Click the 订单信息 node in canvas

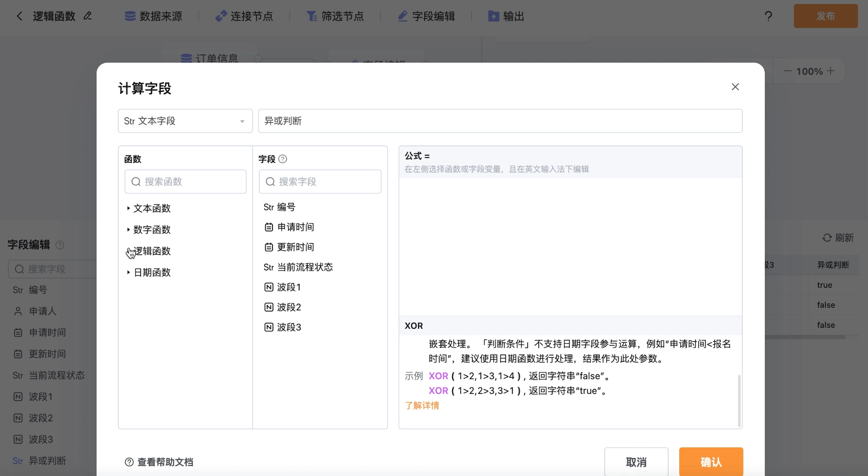tap(210, 58)
